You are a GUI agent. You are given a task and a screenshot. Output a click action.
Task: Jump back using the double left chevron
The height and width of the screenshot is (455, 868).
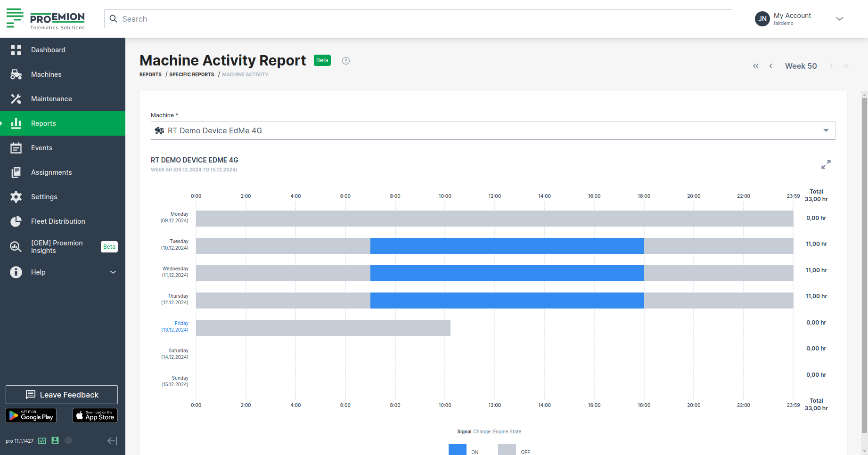pyautogui.click(x=756, y=66)
